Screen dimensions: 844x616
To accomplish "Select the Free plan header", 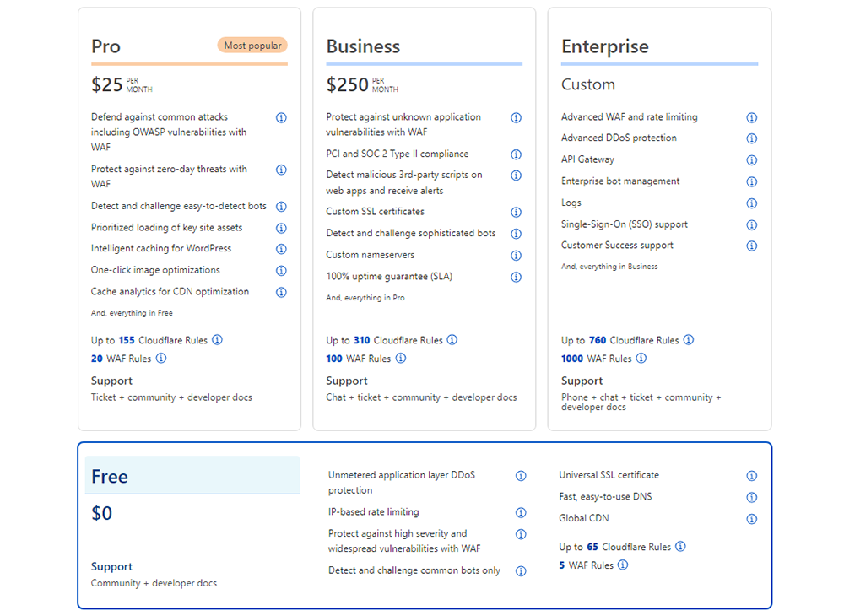I will tap(110, 477).
